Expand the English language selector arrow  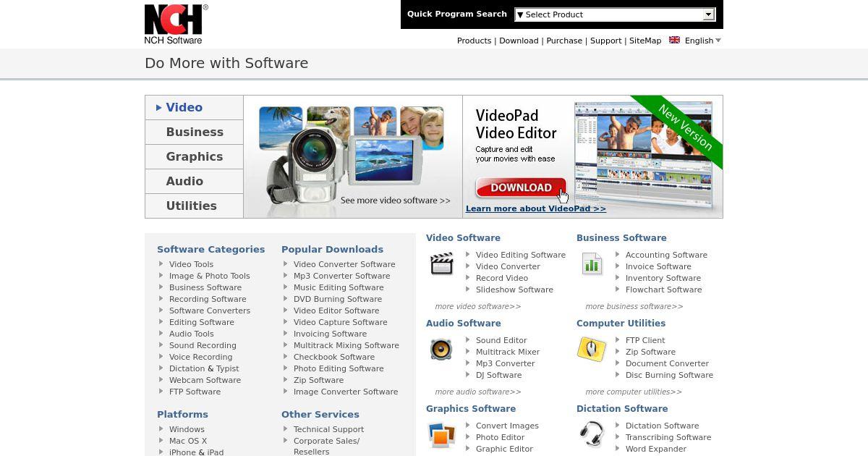pyautogui.click(x=718, y=41)
